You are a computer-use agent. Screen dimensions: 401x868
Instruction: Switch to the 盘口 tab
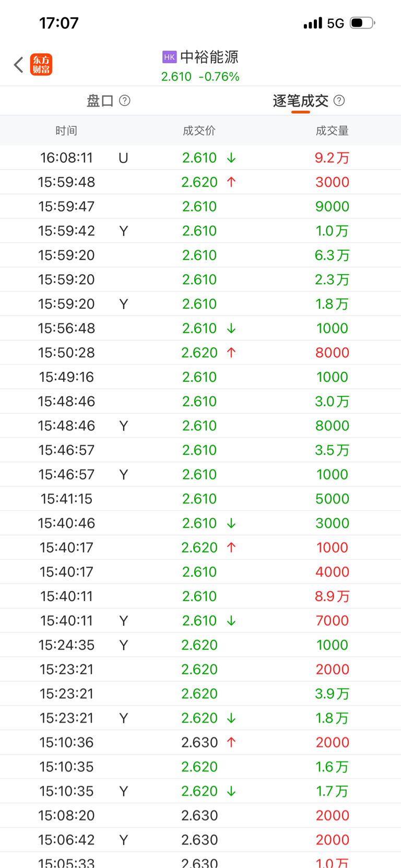[100, 101]
